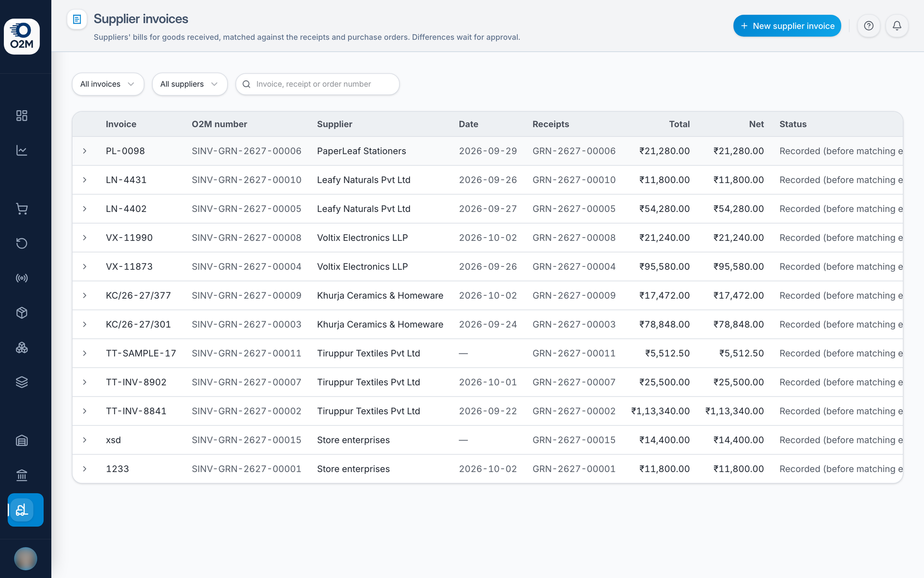Expand the LN-4402 invoice row

[85, 209]
